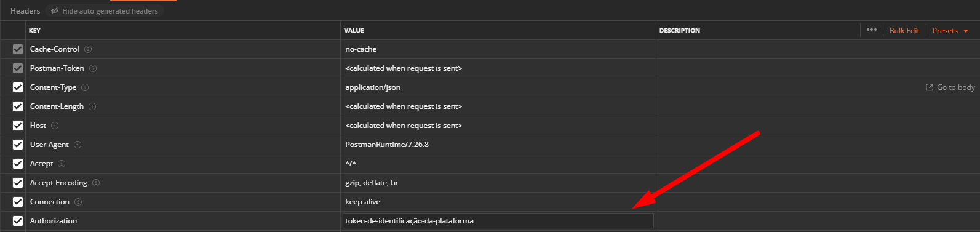The image size is (980, 232).
Task: Disable the Authorization header checkbox
Action: click(x=18, y=221)
